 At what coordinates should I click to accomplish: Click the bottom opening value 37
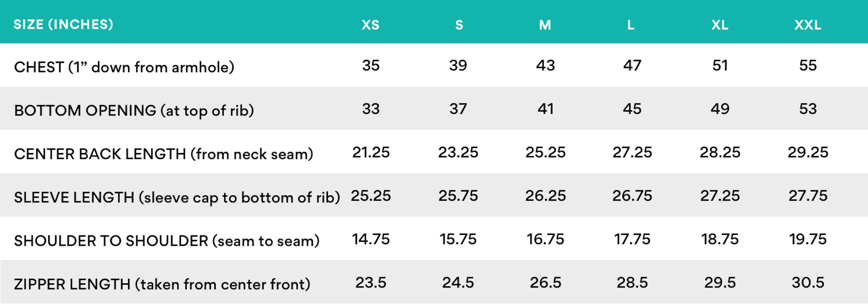[x=458, y=109]
